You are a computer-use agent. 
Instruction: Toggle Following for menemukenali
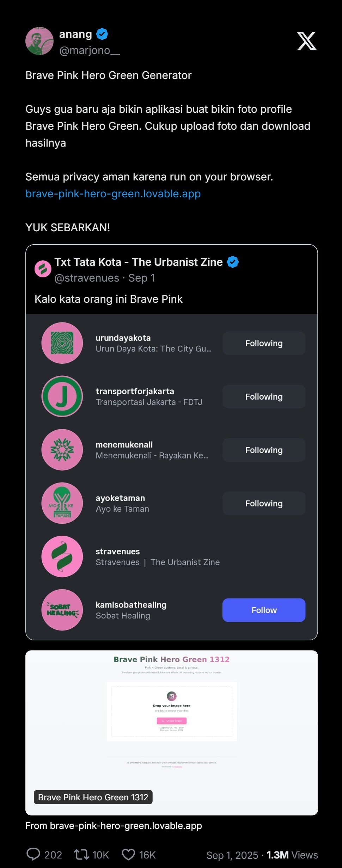pos(264,450)
